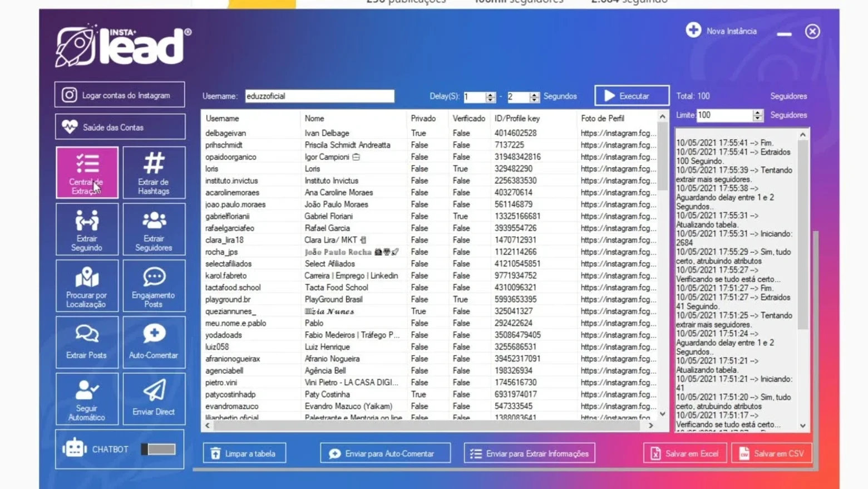The height and width of the screenshot is (489, 868).
Task: Click profile photo link for evandromazuco
Action: (x=618, y=406)
